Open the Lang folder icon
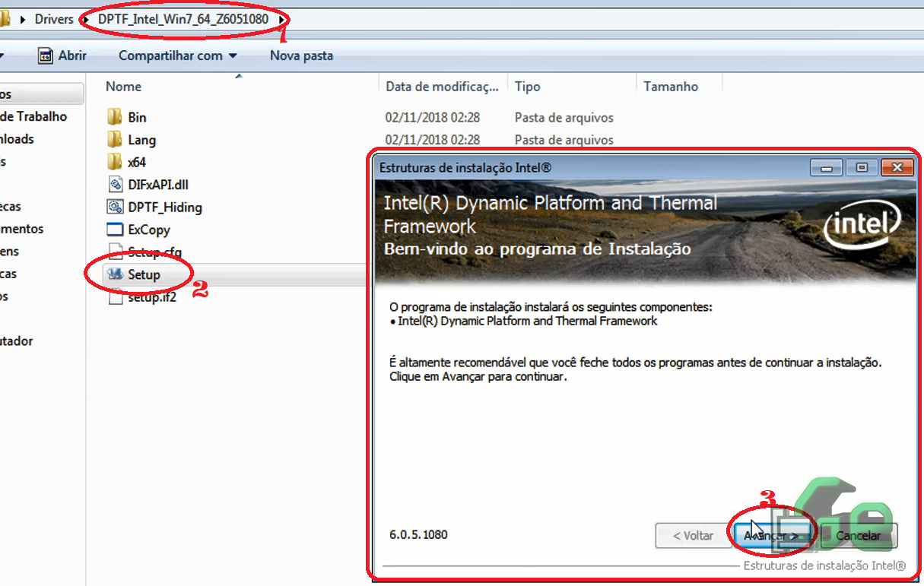924x586 pixels. (115, 140)
